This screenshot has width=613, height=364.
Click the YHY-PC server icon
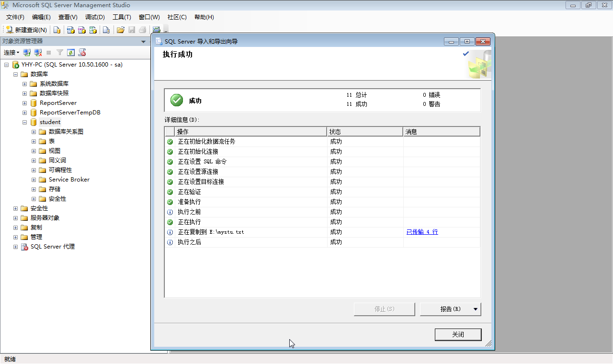click(15, 65)
